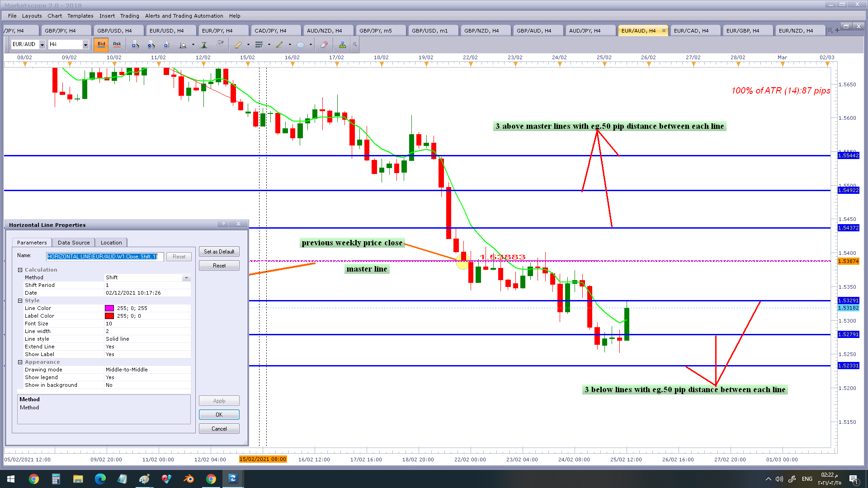This screenshot has width=868, height=488.
Task: Select the cursor zoom mode icon
Action: click(167, 45)
